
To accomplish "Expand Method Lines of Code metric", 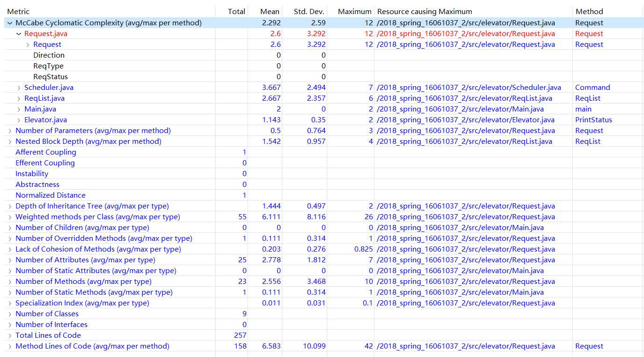I will 10,346.
